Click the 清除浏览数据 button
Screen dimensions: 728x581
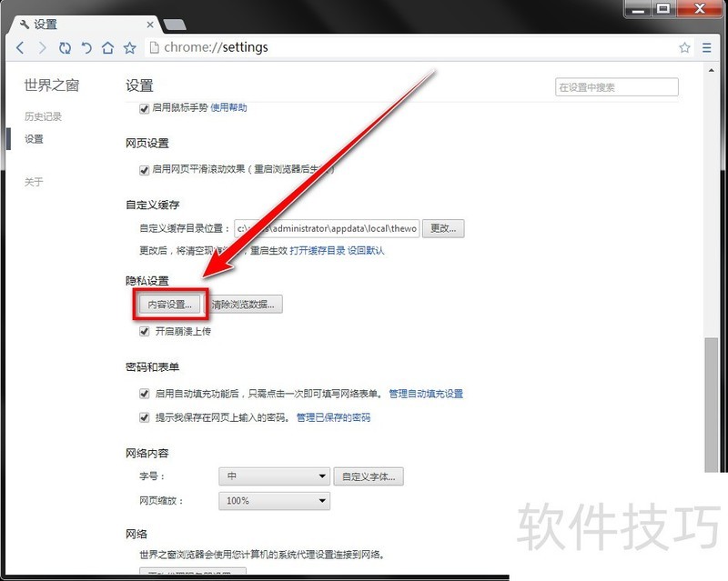click(x=243, y=305)
